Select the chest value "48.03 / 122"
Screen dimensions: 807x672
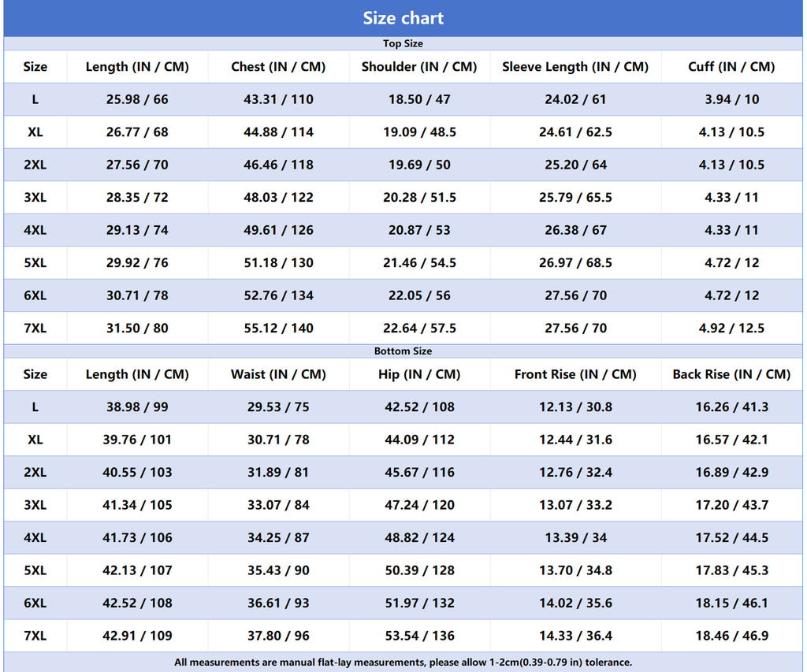(x=278, y=198)
